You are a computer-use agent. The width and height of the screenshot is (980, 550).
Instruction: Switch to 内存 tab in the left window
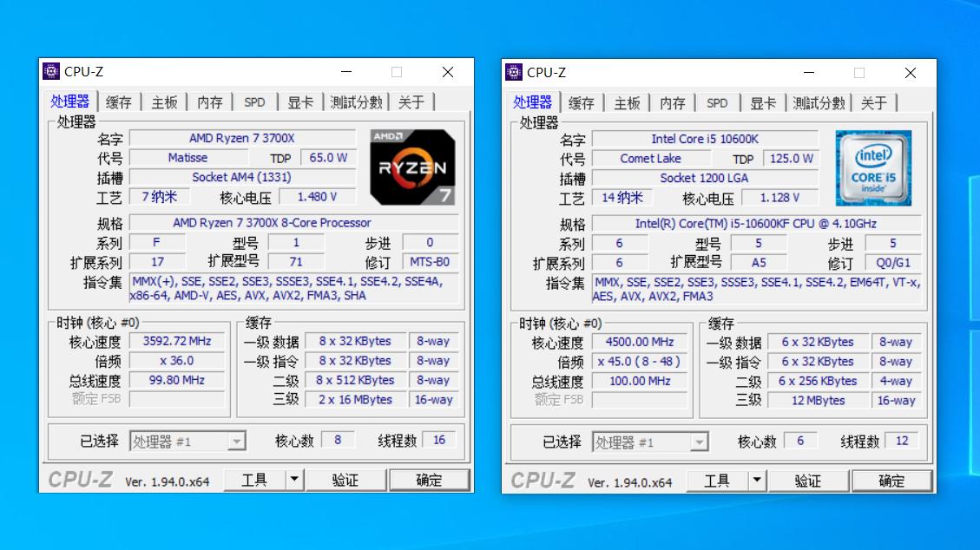pos(210,102)
